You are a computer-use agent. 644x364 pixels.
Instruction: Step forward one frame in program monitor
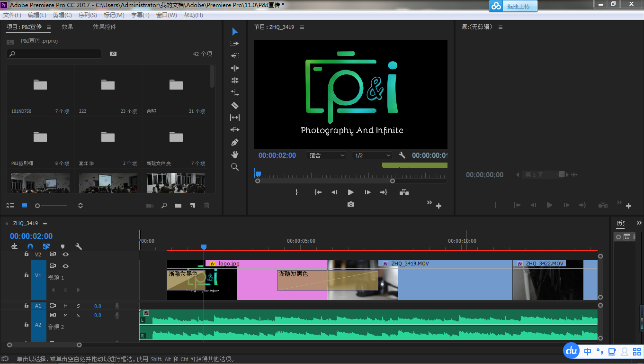click(x=367, y=192)
